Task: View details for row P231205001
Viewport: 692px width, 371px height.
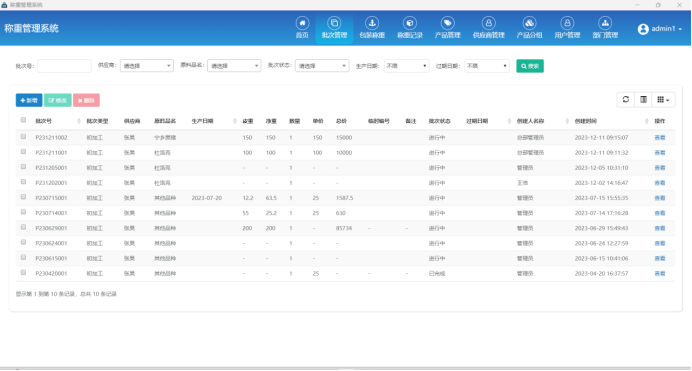Action: [659, 168]
